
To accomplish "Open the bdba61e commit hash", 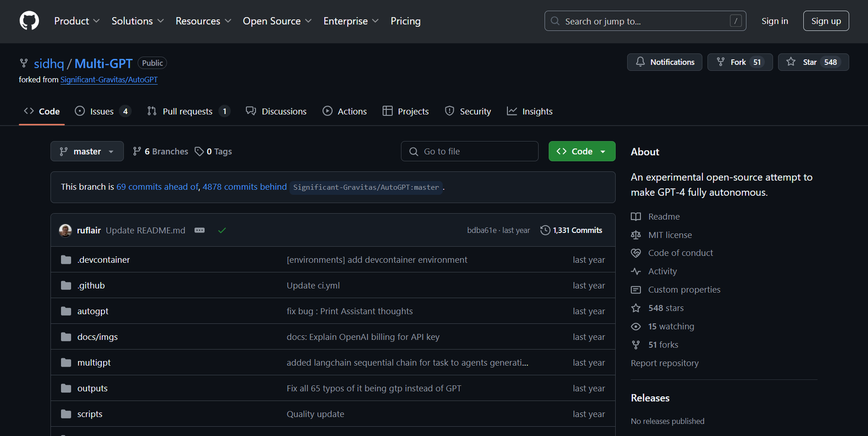I will 482,230.
